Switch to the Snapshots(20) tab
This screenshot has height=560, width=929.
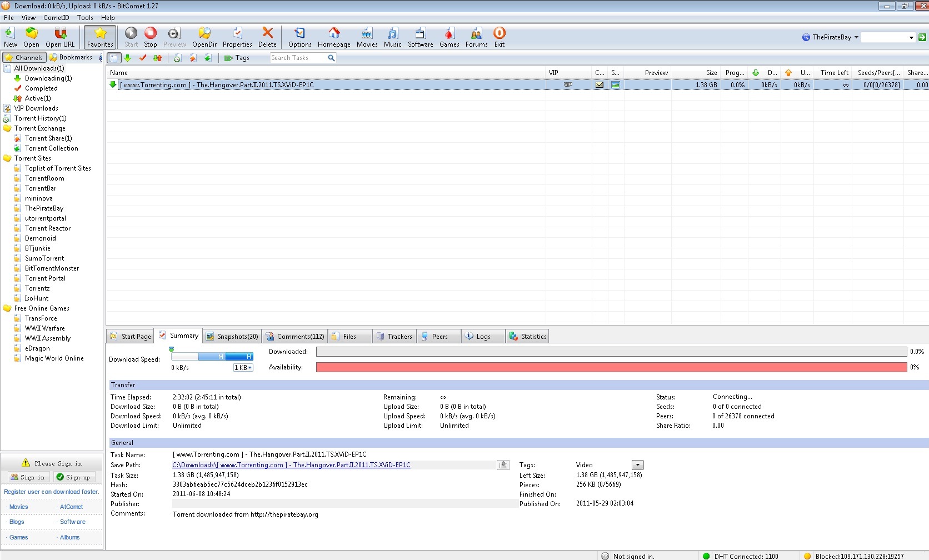pyautogui.click(x=232, y=337)
